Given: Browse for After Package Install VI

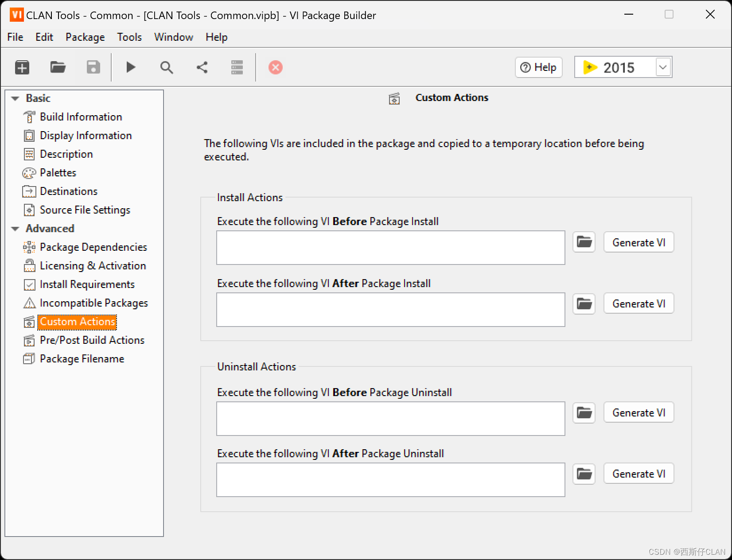Looking at the screenshot, I should point(584,304).
